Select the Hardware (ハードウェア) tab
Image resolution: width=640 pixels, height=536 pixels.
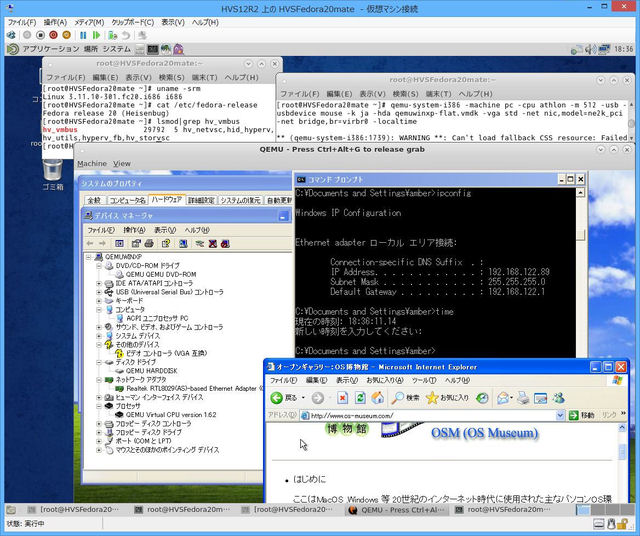click(x=167, y=200)
